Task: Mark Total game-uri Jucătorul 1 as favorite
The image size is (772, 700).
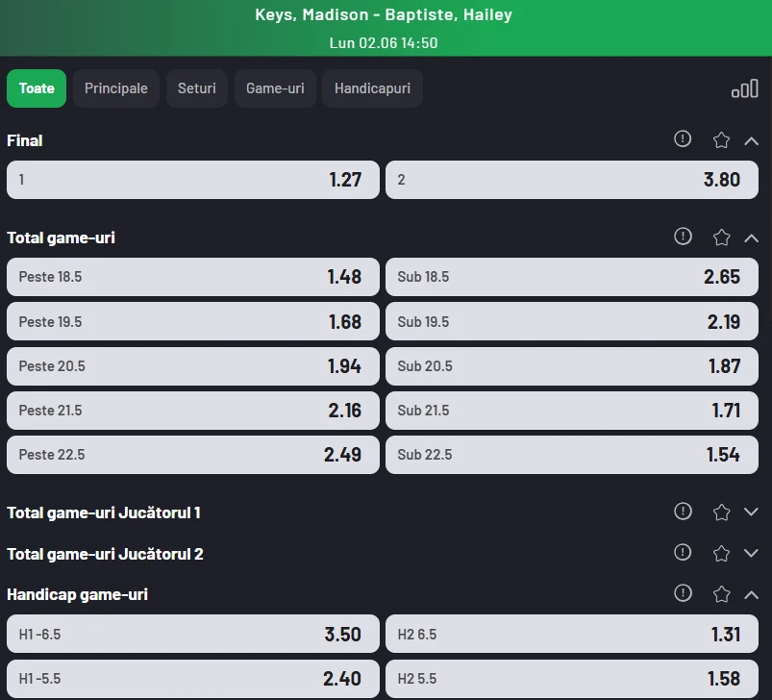Action: pos(721,512)
